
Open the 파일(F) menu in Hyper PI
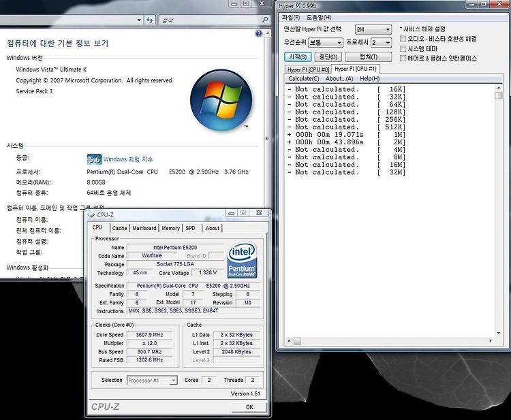[291, 17]
